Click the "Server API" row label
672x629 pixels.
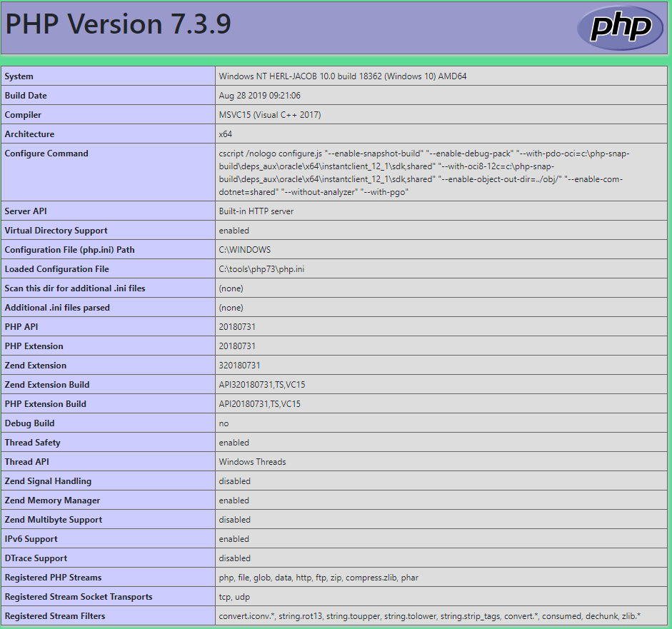[26, 211]
